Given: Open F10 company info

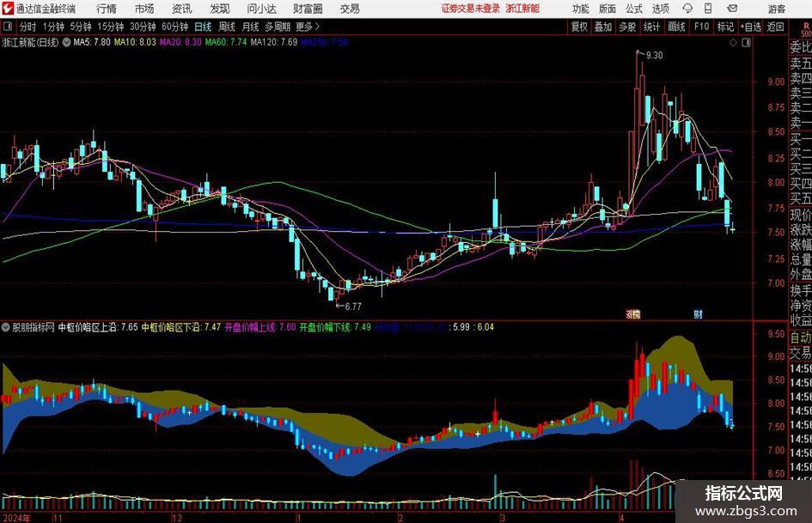Looking at the screenshot, I should click(x=701, y=27).
